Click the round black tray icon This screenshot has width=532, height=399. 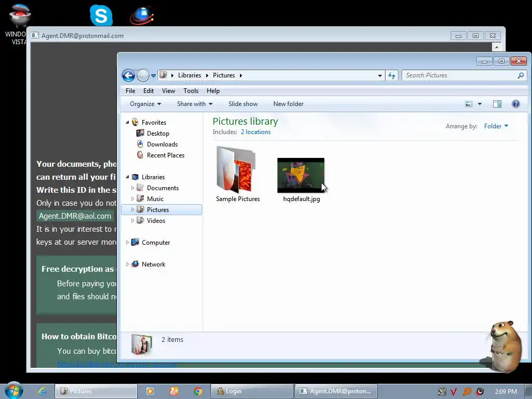pyautogui.click(x=480, y=392)
